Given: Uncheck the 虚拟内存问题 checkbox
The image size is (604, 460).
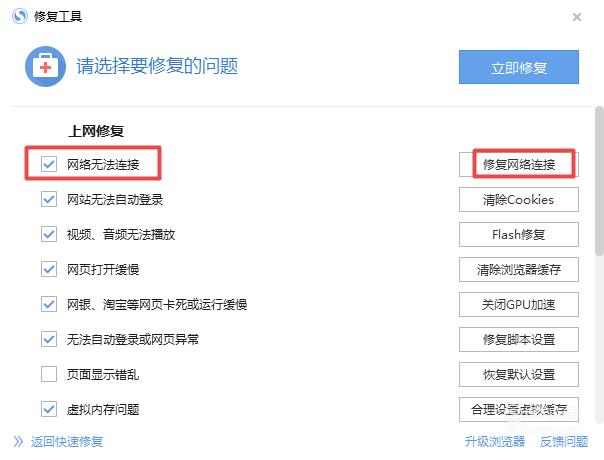Looking at the screenshot, I should 49,409.
